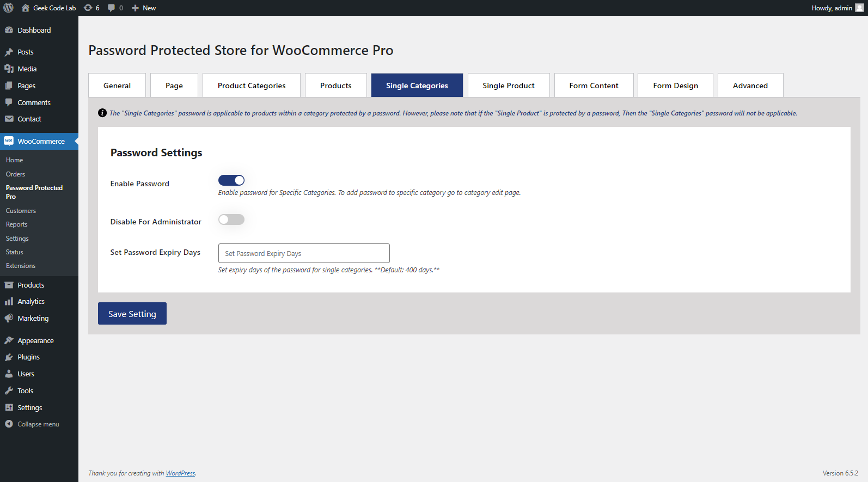Click the Set Password Expiry Days field

click(x=304, y=253)
